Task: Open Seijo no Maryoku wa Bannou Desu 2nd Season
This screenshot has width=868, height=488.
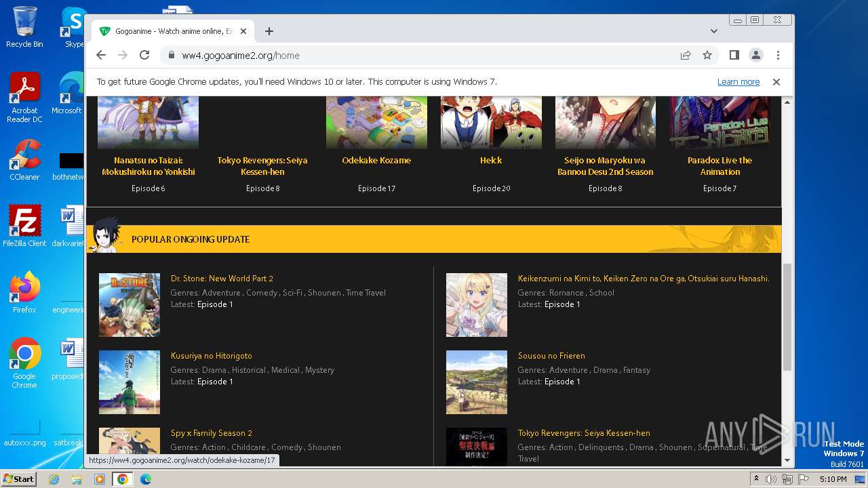Action: (x=606, y=166)
